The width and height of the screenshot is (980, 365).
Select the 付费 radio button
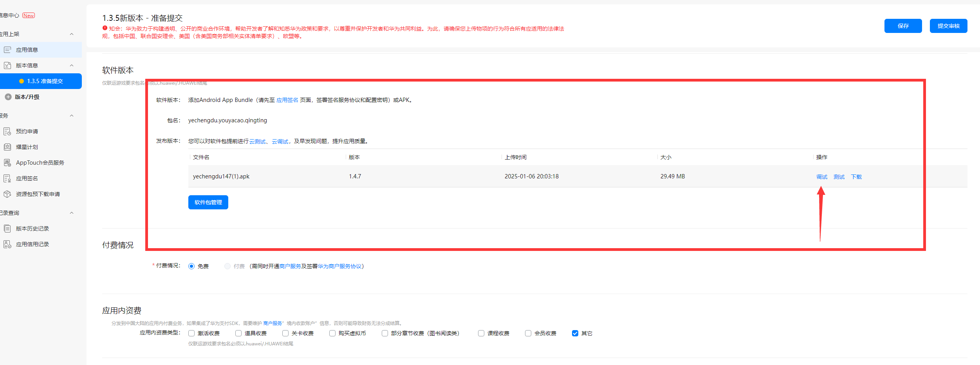[227, 266]
